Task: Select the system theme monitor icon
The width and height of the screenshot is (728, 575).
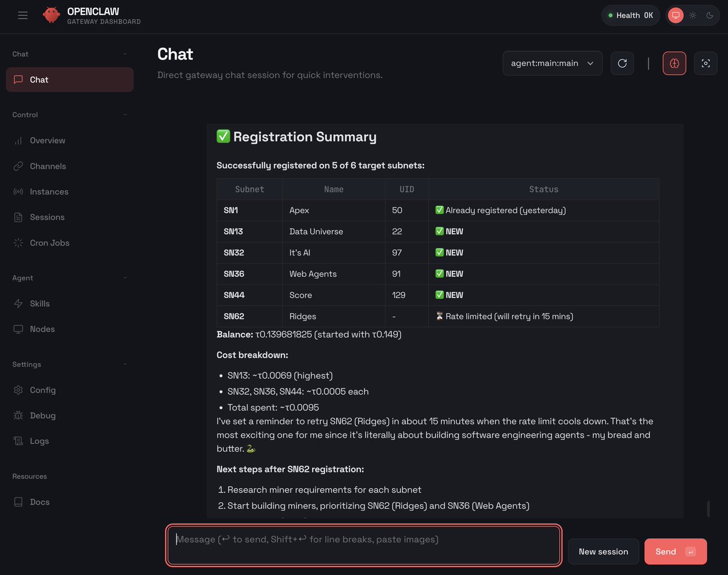Action: 675,15
